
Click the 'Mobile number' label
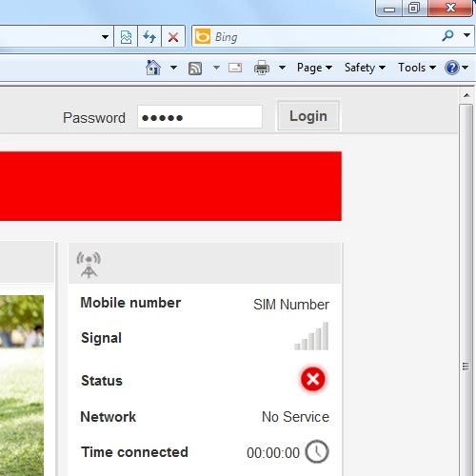pyautogui.click(x=130, y=303)
